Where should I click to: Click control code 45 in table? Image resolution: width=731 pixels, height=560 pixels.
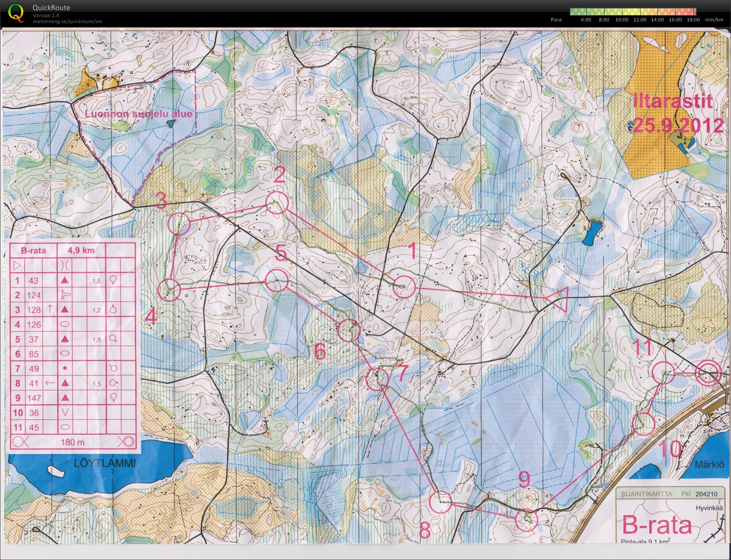click(x=33, y=428)
